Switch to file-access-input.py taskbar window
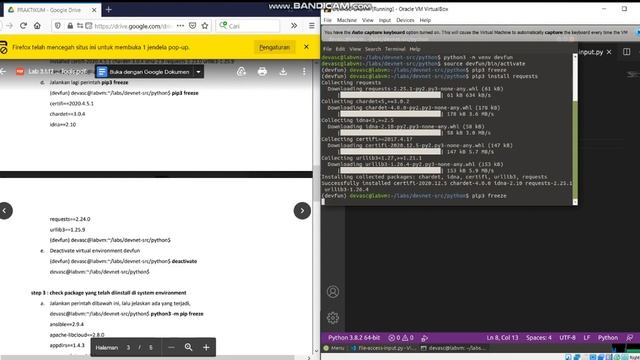The height and width of the screenshot is (360, 640). click(x=383, y=348)
